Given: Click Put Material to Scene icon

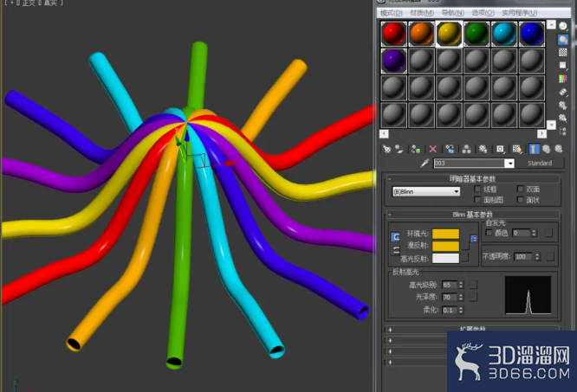Looking at the screenshot, I should [x=399, y=149].
